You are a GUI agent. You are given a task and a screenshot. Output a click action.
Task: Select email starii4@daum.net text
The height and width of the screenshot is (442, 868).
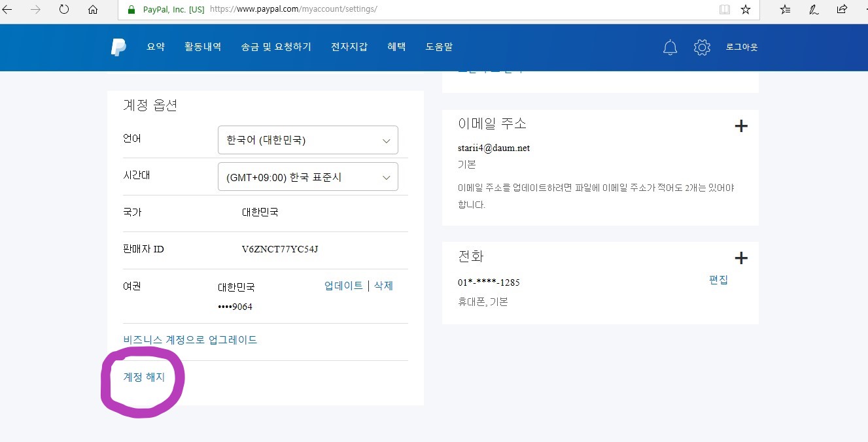494,148
